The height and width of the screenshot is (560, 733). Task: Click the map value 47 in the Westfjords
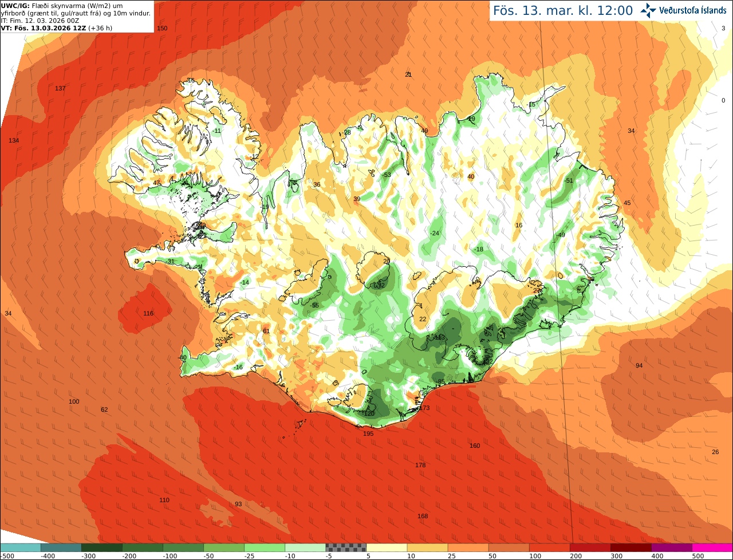pyautogui.click(x=156, y=183)
